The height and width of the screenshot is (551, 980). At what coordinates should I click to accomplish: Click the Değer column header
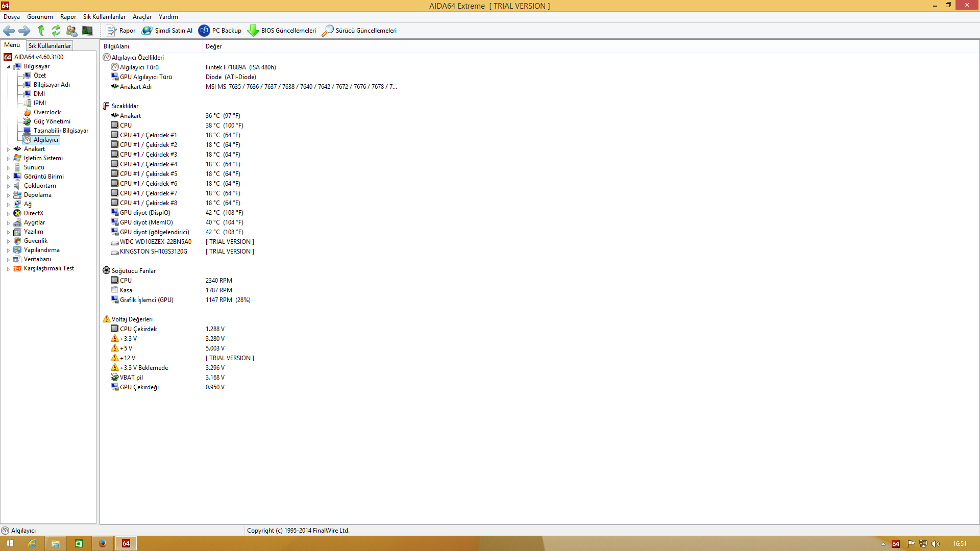click(213, 46)
